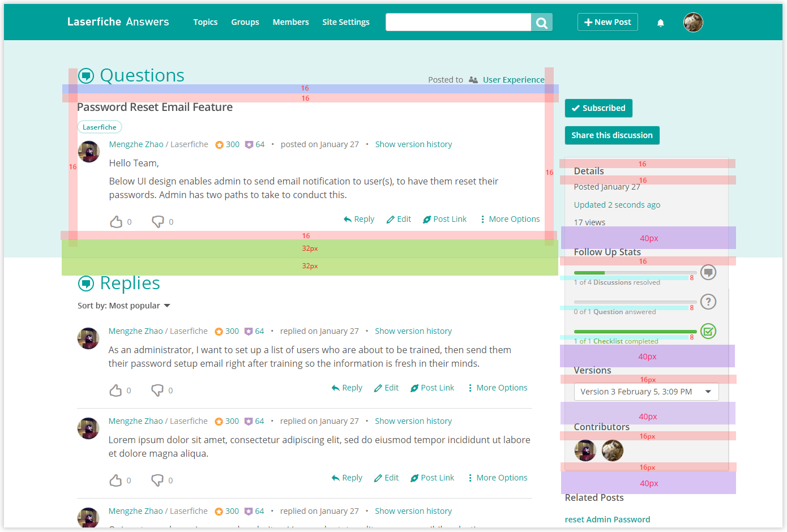Open the Groups menu

point(245,22)
